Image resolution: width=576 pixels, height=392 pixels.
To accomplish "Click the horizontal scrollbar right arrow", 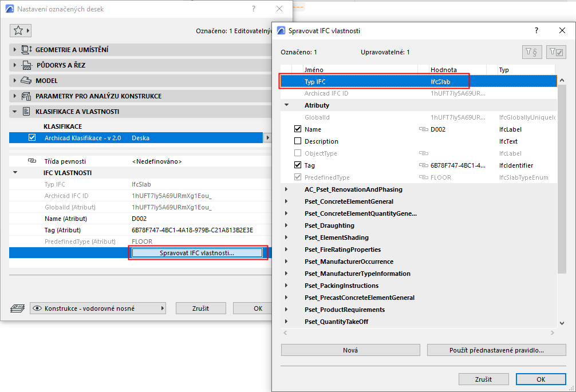I will coord(552,332).
